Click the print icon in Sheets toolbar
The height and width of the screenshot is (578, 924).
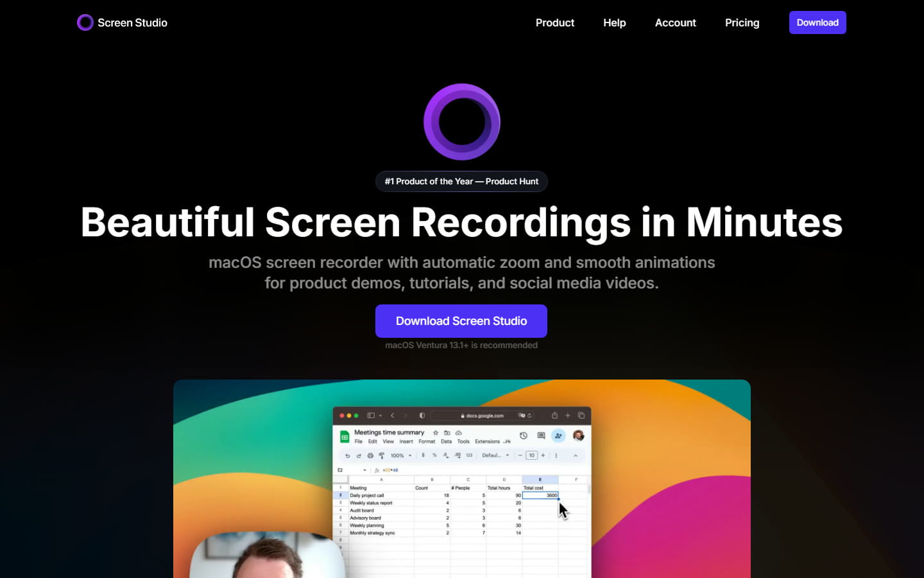(x=370, y=455)
